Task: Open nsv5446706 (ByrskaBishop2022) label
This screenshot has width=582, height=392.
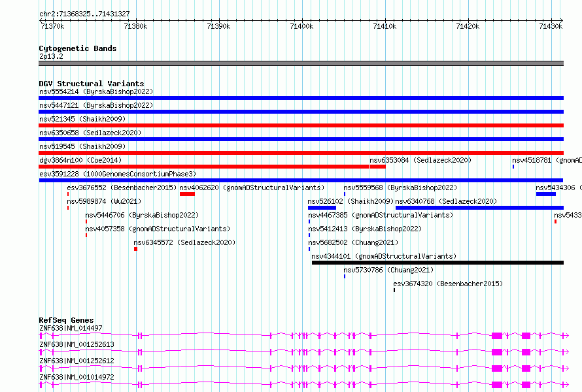Action: pos(142,215)
